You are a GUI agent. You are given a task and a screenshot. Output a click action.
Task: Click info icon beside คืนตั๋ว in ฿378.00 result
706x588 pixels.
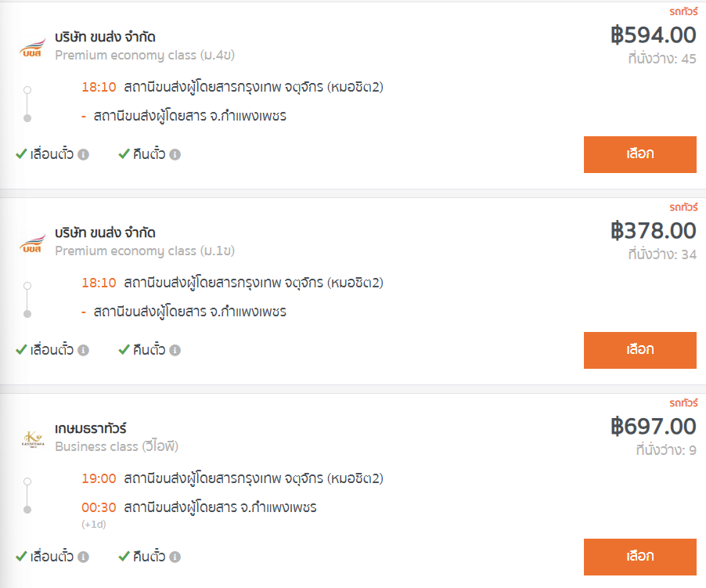(x=175, y=350)
